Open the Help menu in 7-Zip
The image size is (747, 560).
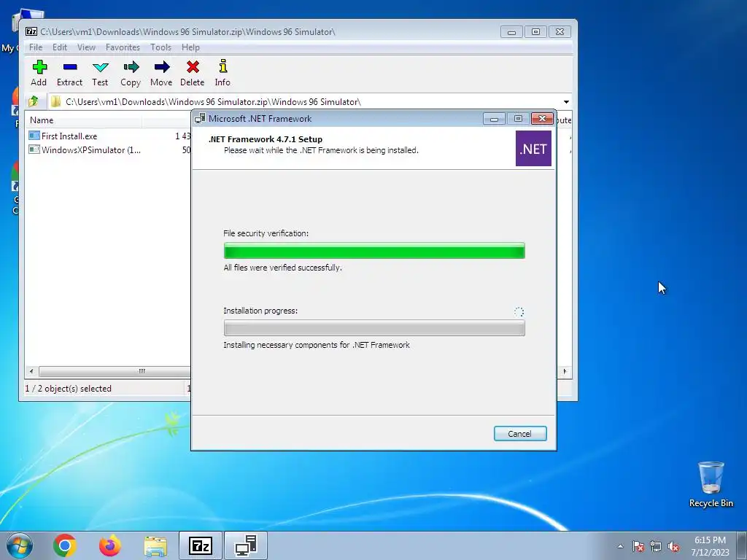(190, 47)
